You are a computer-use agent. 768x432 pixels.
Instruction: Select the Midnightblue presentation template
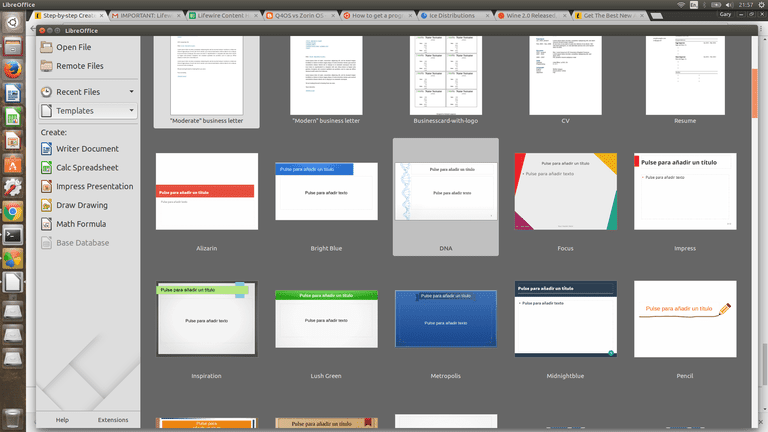565,324
